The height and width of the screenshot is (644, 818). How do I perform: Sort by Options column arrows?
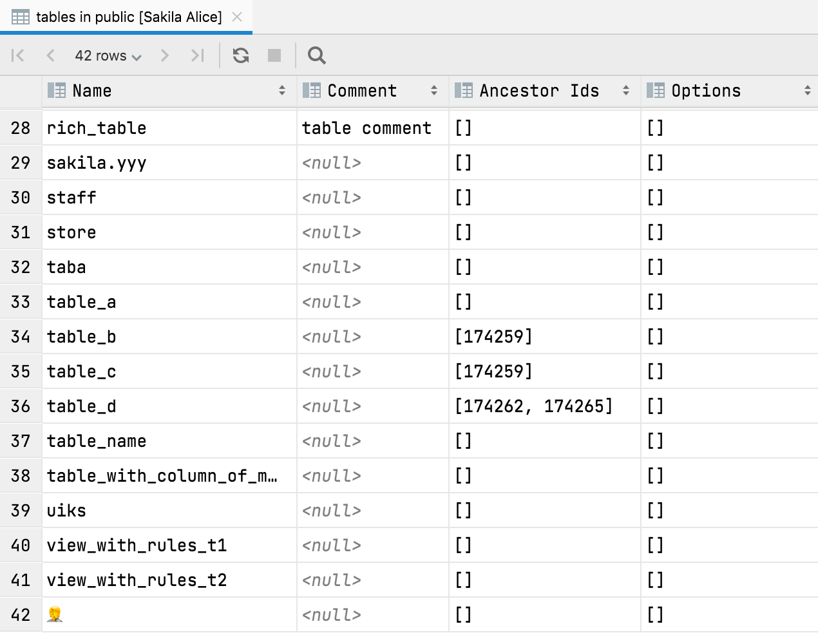tap(808, 91)
